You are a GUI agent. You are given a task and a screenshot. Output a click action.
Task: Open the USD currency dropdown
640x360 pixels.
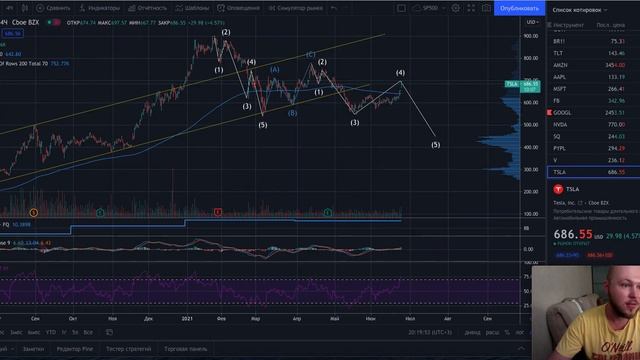coord(532,22)
